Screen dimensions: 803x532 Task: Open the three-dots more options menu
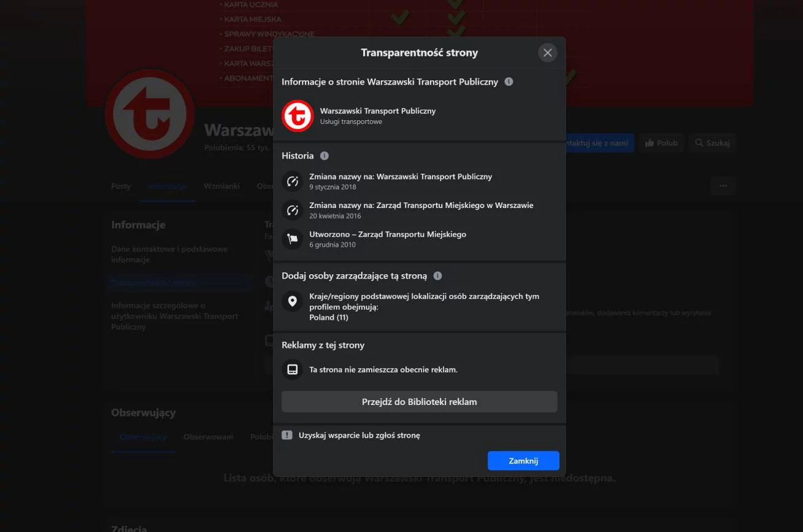pos(723,186)
